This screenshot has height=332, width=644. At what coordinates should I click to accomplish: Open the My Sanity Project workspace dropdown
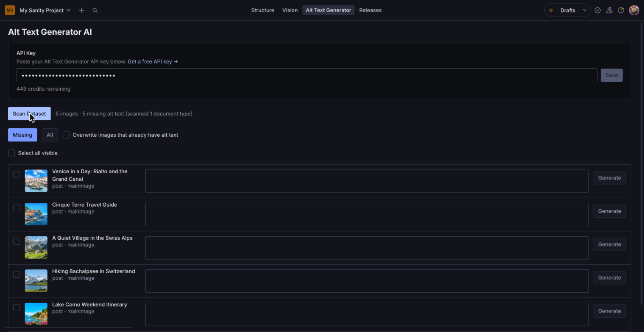[45, 10]
